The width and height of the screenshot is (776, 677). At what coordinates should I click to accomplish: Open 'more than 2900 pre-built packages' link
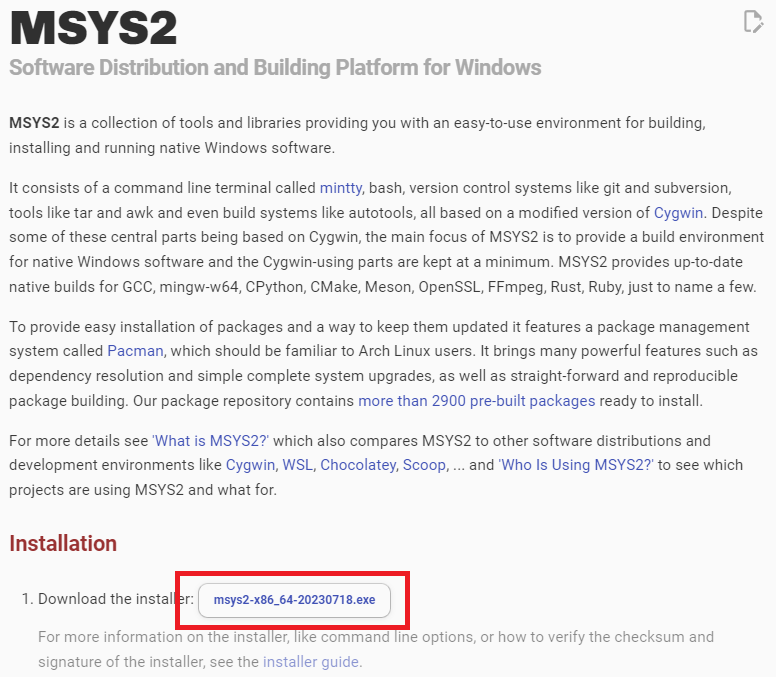(x=477, y=401)
